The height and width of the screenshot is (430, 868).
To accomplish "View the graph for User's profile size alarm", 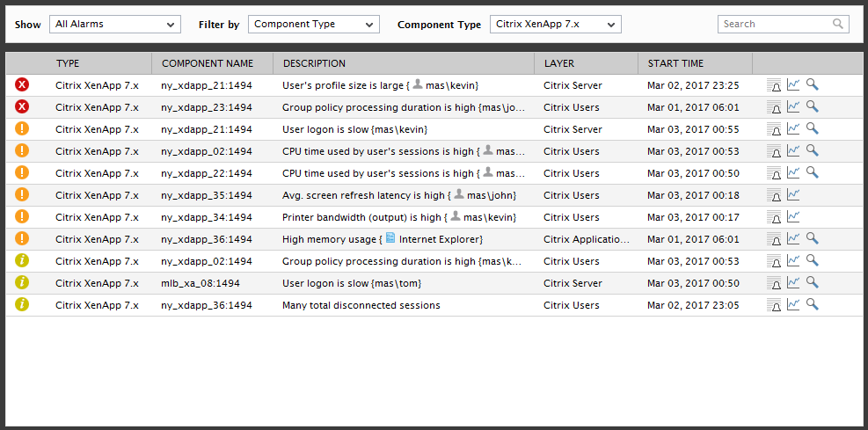I will pyautogui.click(x=793, y=84).
